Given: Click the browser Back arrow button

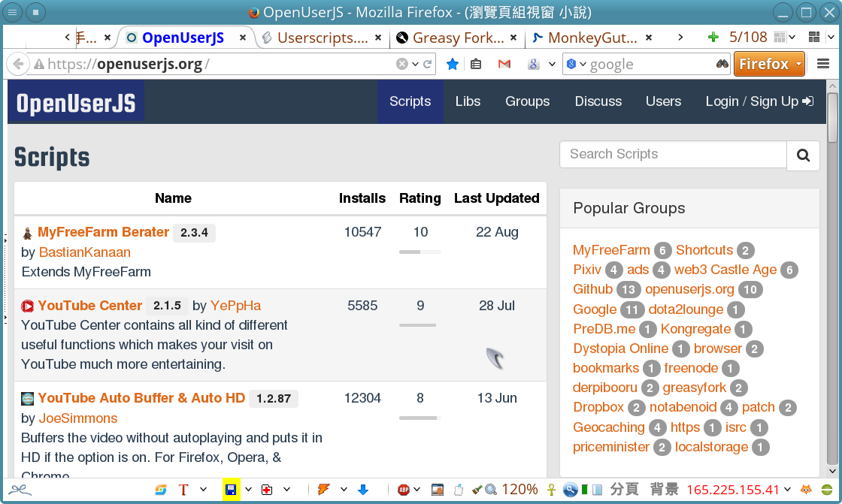Looking at the screenshot, I should pos(18,65).
